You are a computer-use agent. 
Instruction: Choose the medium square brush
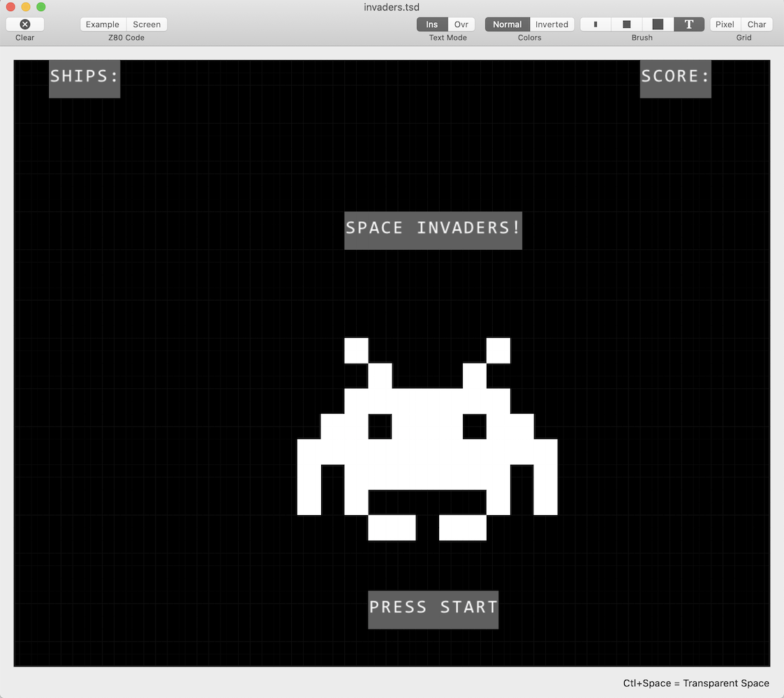pos(627,24)
